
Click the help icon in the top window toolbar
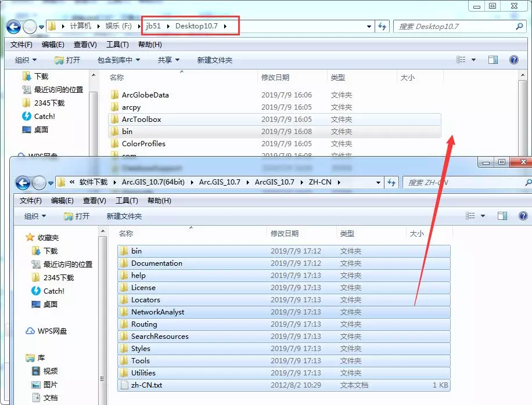pyautogui.click(x=513, y=60)
